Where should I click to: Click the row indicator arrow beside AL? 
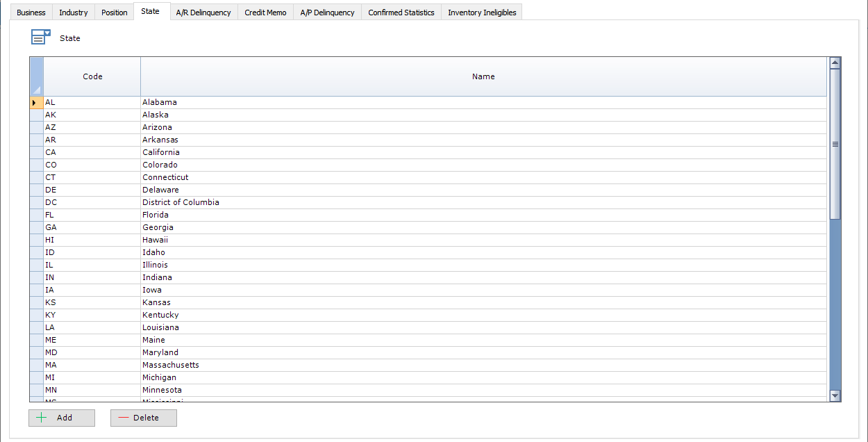[37, 102]
